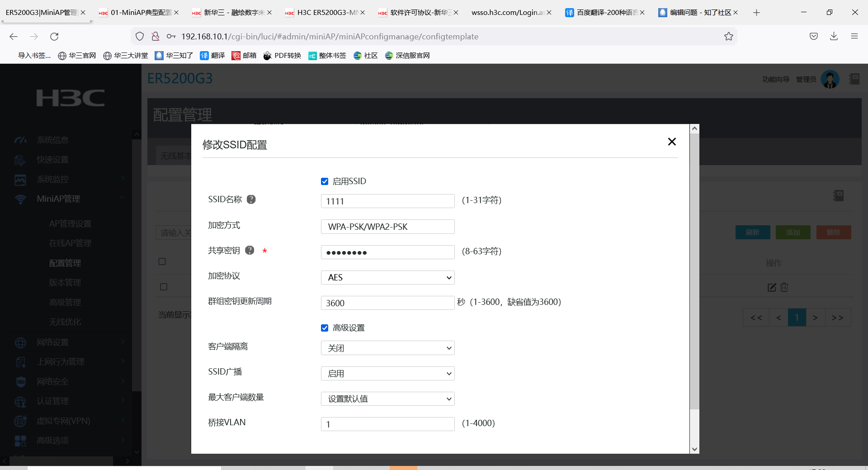Expand 认证管理 sidebar menu
Viewport: 868px width, 470px height.
click(52, 401)
